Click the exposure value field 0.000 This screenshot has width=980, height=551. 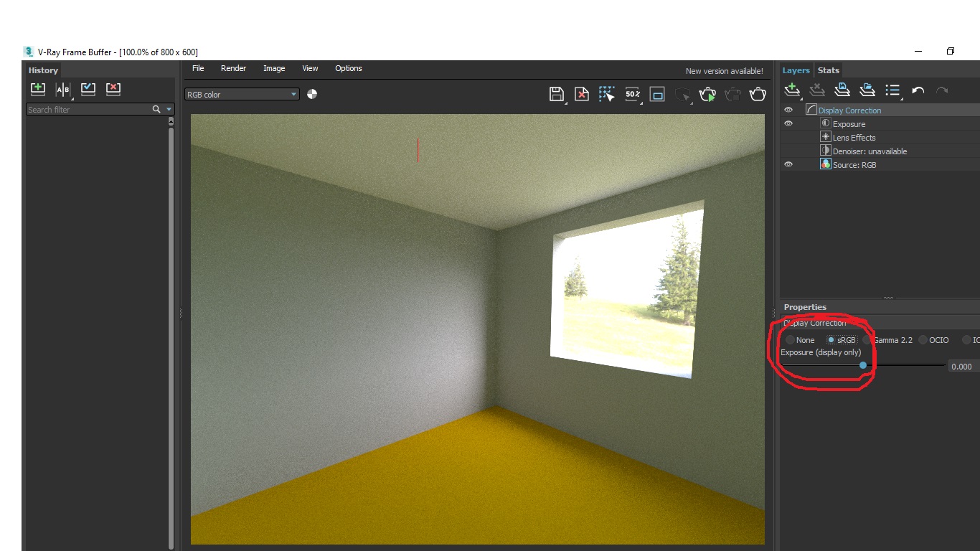click(x=963, y=366)
